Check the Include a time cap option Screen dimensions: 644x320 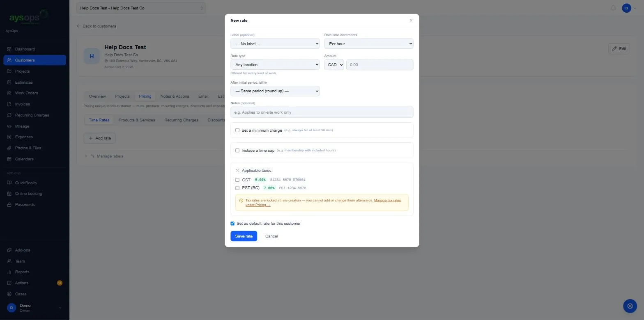pyautogui.click(x=237, y=151)
